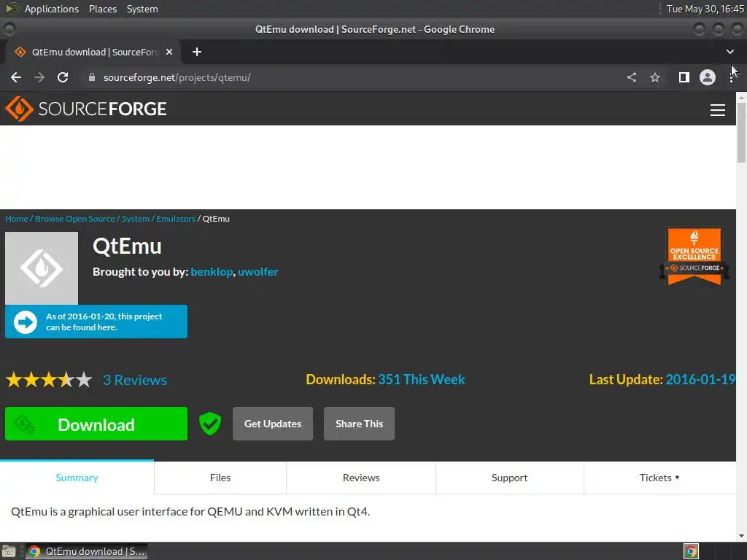
Task: Switch to the Summary tab
Action: click(77, 478)
